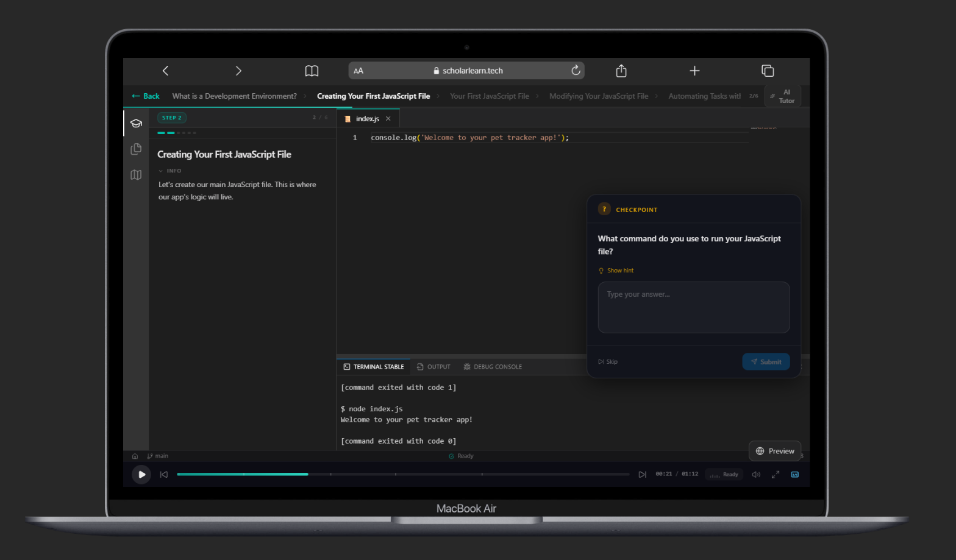Open Safari share sheet icon
Image resolution: width=956 pixels, height=560 pixels.
[621, 71]
